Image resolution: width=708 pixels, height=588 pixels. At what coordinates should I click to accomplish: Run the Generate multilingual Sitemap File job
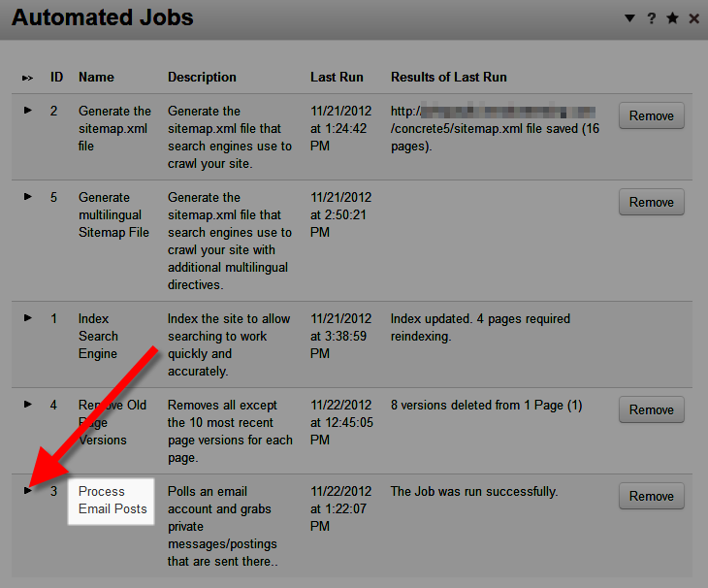(x=28, y=197)
